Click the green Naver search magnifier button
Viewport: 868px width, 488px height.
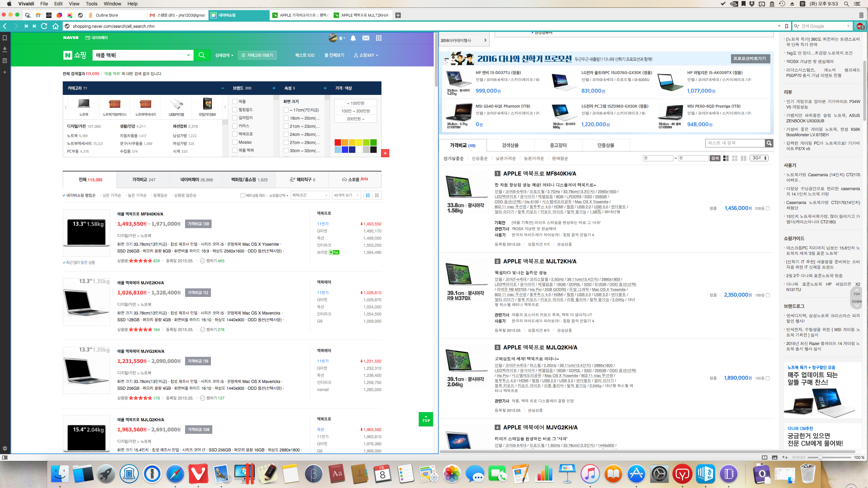(x=202, y=55)
